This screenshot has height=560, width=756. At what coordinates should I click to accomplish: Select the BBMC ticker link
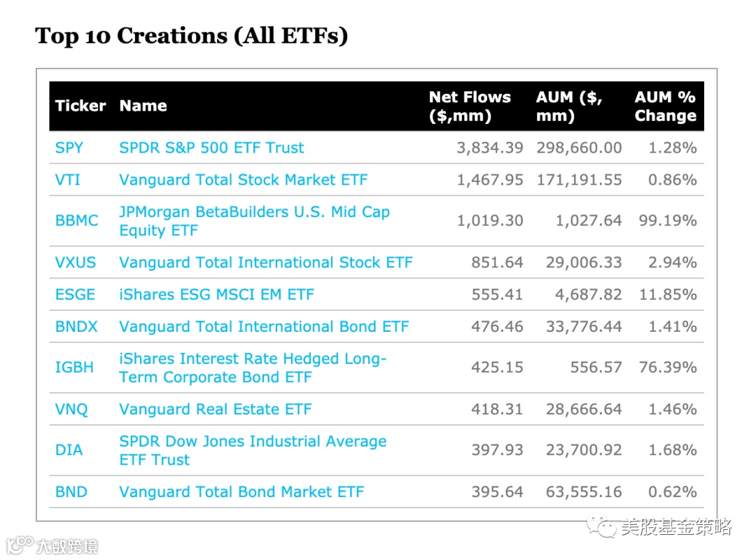pos(76,220)
